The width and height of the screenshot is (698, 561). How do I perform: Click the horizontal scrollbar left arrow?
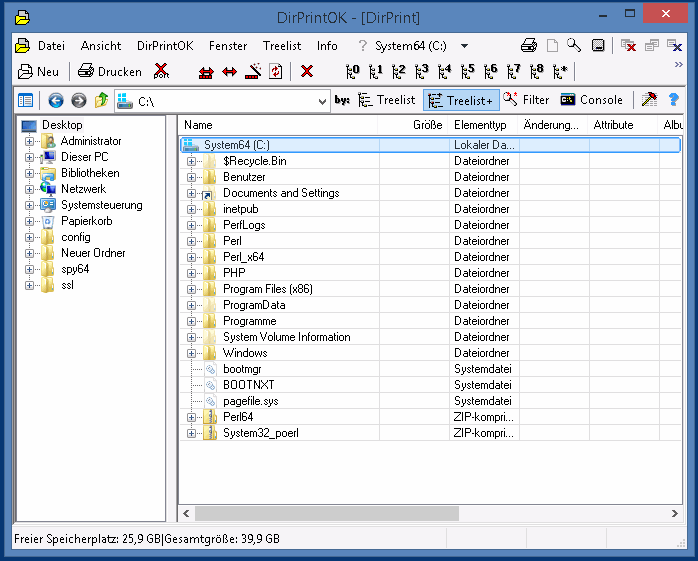pos(186,514)
